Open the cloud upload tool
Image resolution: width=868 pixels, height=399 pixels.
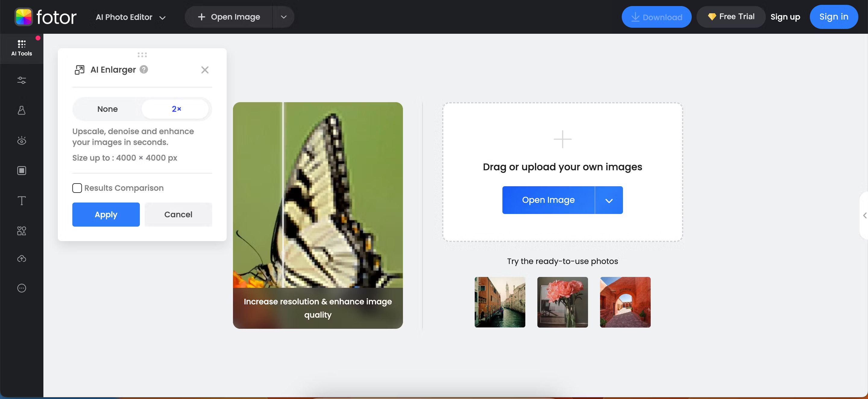22,259
